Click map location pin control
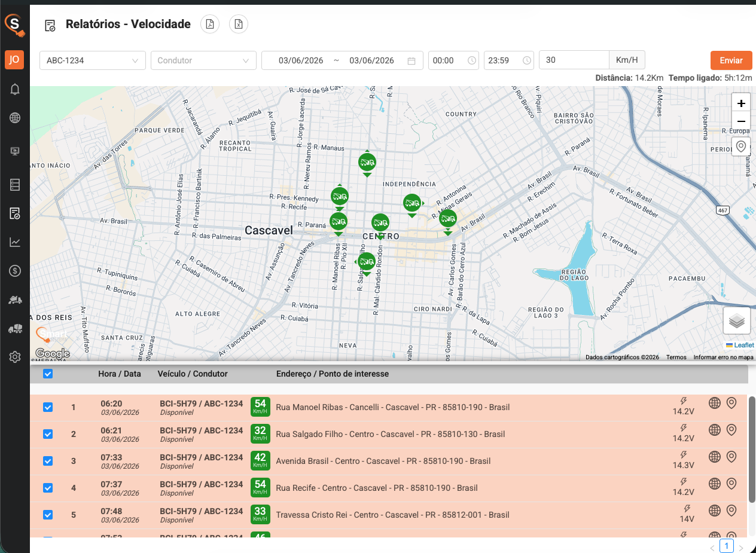The width and height of the screenshot is (756, 553). (741, 146)
